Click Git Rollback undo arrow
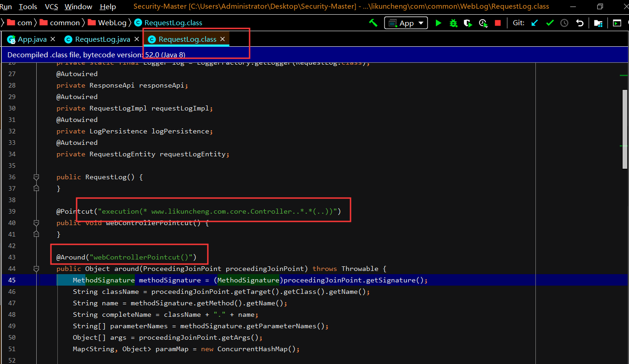Image resolution: width=629 pixels, height=364 pixels. pos(580,23)
